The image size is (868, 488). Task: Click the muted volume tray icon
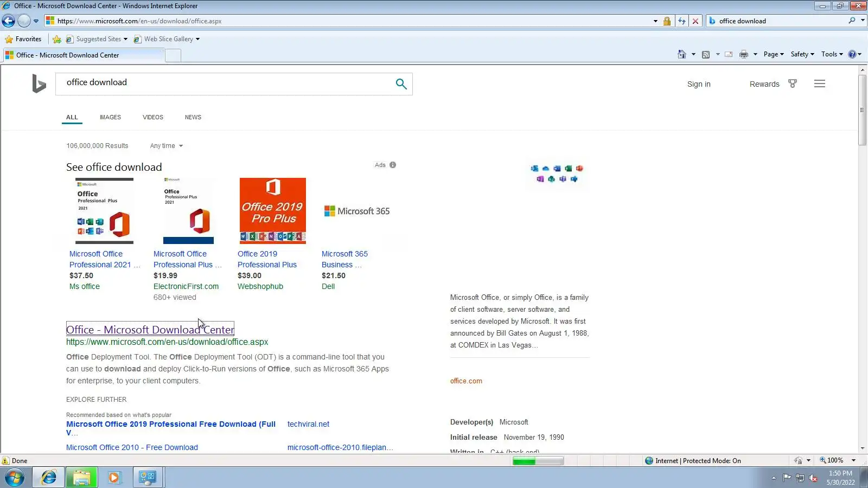click(813, 478)
